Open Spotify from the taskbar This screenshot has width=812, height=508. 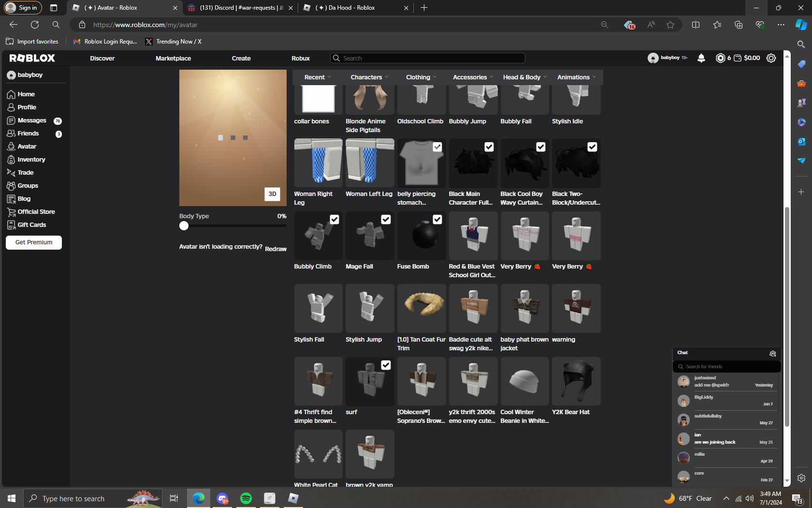[246, 498]
